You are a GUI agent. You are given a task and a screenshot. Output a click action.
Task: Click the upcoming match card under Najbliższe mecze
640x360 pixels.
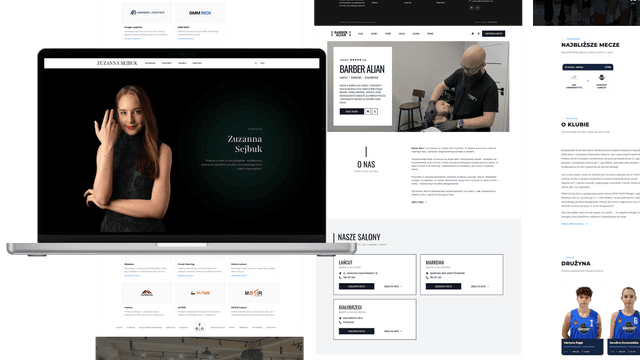(x=588, y=77)
